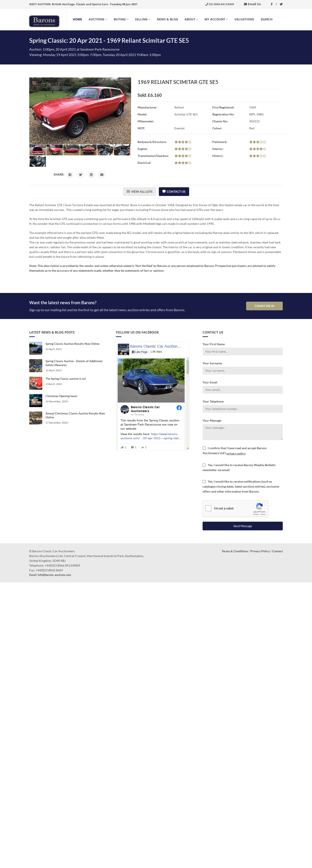Check the I'm not a robot box

click(208, 508)
